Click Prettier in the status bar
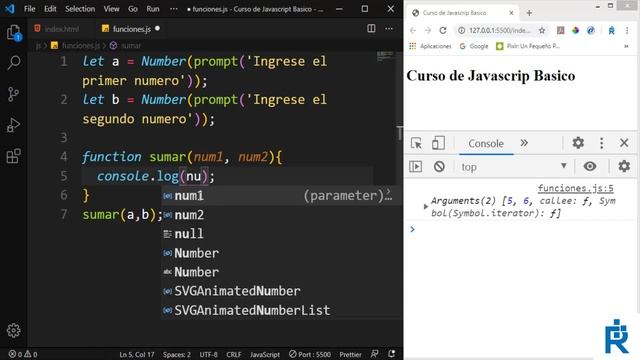 click(350, 354)
